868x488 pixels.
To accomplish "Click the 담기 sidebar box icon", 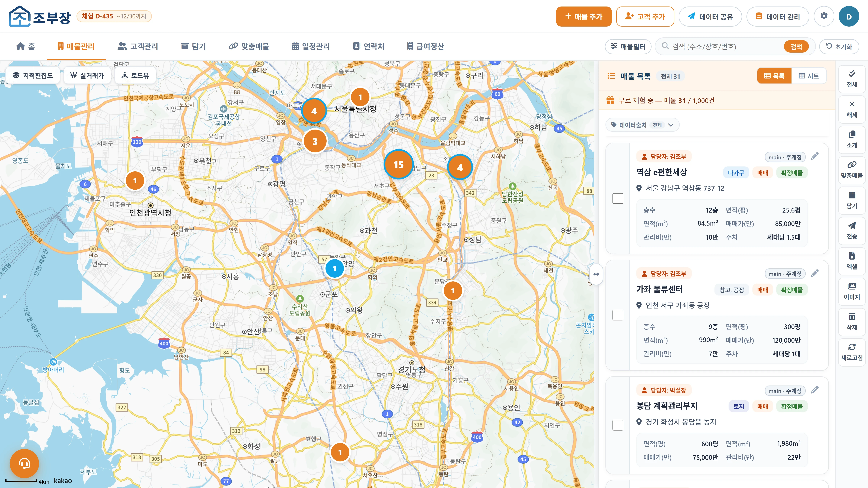I will point(852,200).
